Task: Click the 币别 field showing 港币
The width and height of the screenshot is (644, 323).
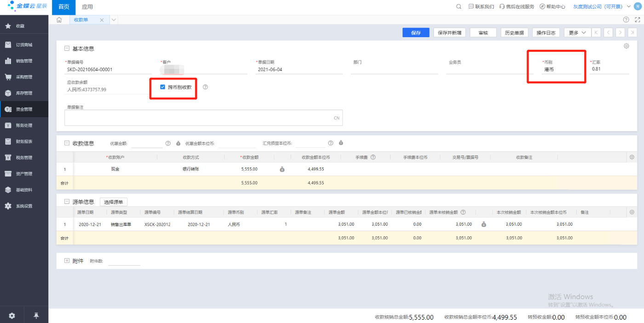Action: coord(562,69)
